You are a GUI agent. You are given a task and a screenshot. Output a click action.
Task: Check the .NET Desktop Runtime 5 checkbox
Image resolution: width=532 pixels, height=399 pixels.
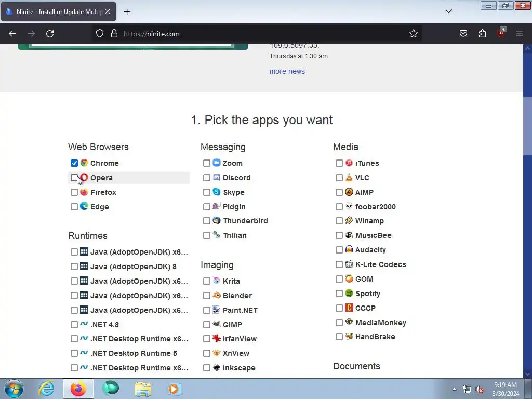click(74, 353)
